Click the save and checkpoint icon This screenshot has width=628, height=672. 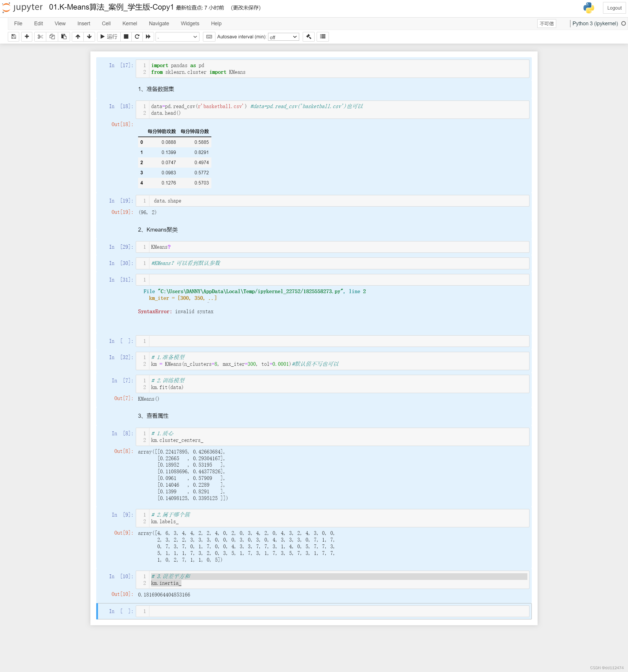tap(14, 37)
